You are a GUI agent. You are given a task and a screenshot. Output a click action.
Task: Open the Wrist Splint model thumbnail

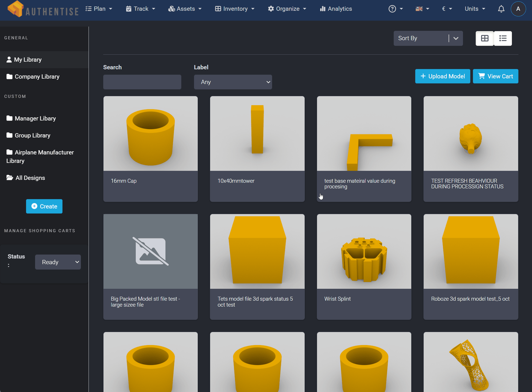[x=364, y=251]
